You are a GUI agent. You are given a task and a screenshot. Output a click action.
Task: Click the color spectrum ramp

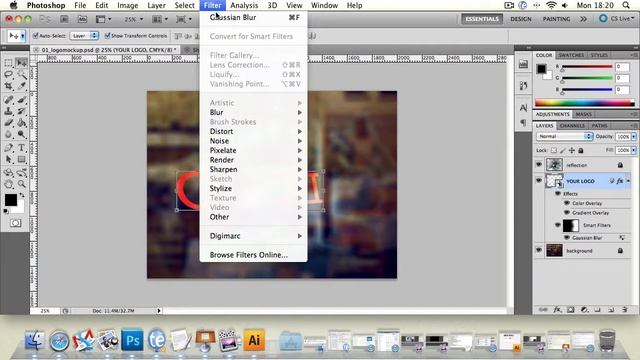tap(584, 103)
